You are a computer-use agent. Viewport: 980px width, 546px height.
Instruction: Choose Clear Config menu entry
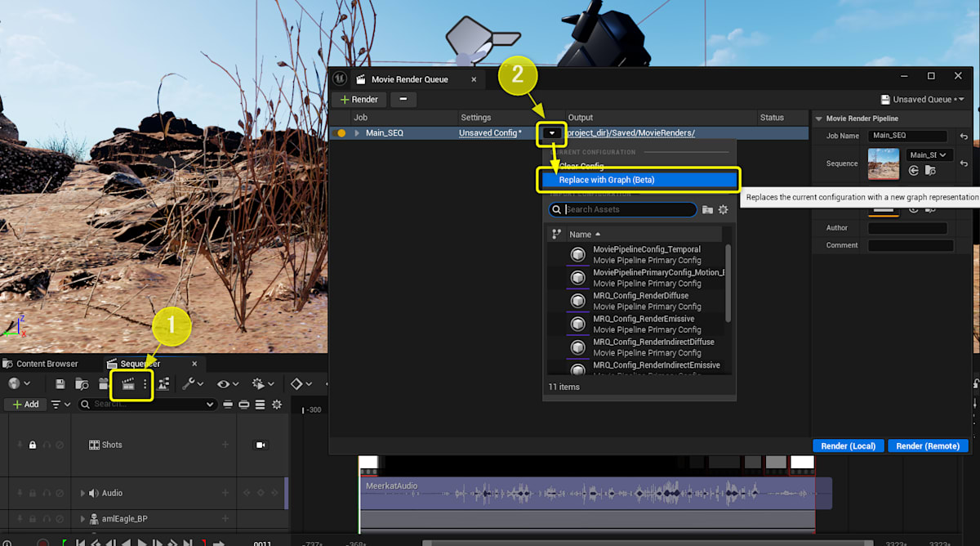point(581,166)
